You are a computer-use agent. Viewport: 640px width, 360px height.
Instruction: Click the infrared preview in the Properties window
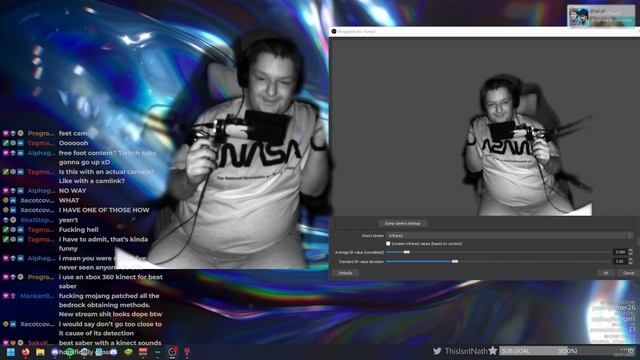[x=484, y=127]
